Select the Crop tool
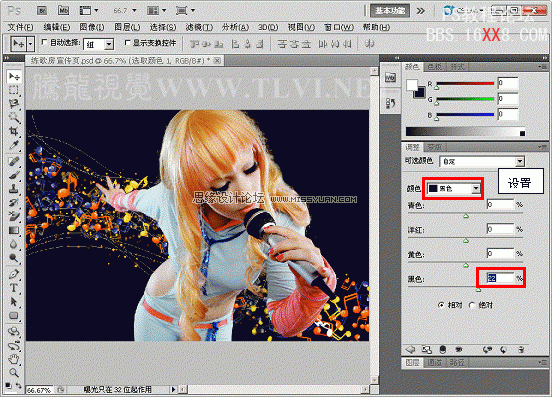The image size is (552, 397). tap(14, 131)
